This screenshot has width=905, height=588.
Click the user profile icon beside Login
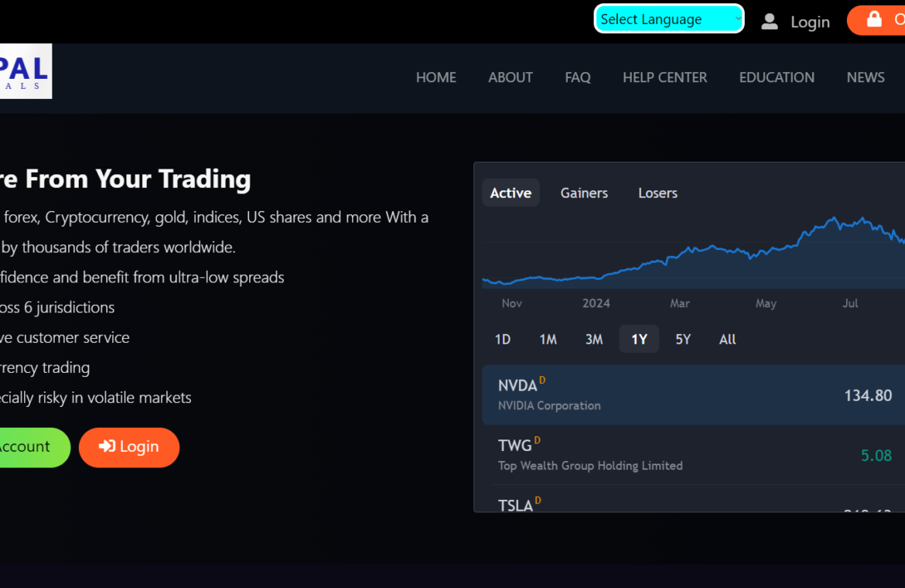pos(769,22)
